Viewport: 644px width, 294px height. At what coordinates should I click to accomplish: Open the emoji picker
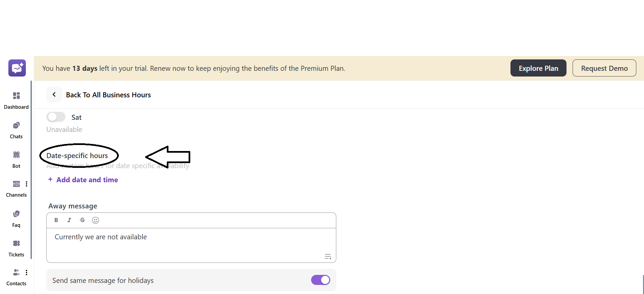(95, 220)
